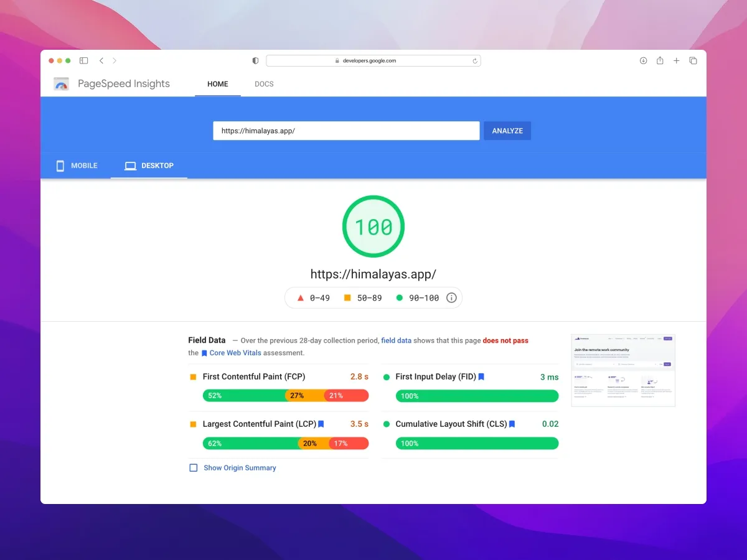The width and height of the screenshot is (747, 560).
Task: Click the himalayas.app page screenshot thumbnail
Action: (623, 370)
